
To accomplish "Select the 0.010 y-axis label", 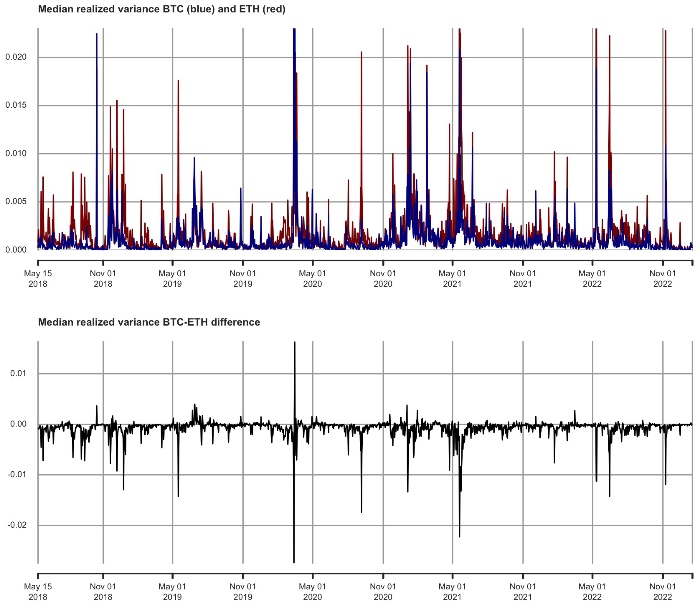I will 16,153.
